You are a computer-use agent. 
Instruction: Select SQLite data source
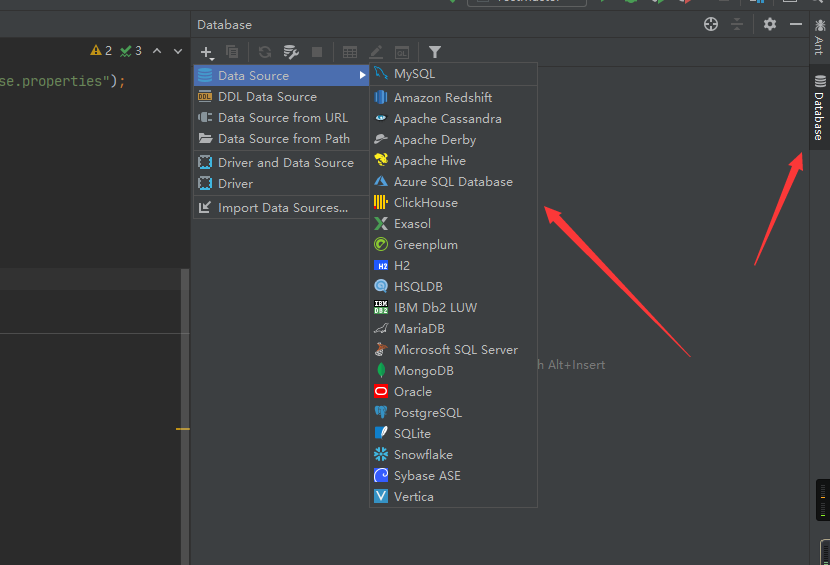coord(454,434)
